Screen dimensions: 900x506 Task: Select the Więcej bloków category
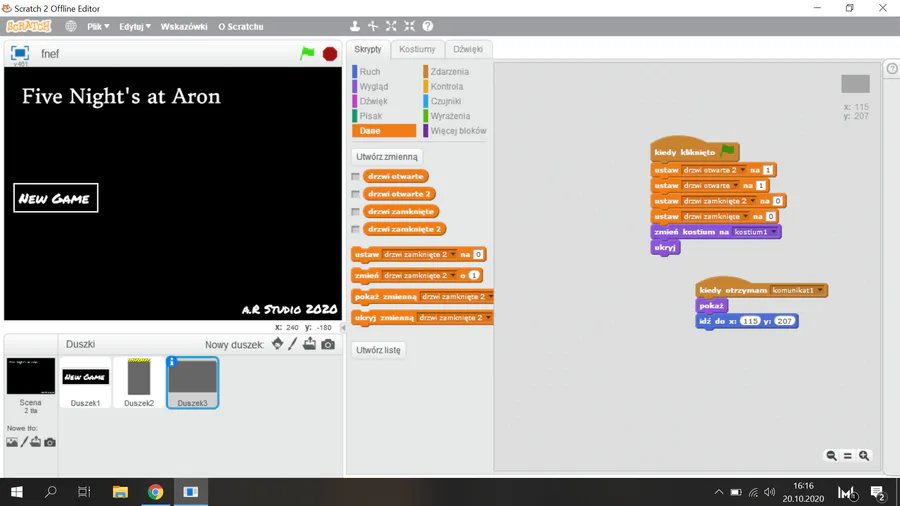(458, 131)
